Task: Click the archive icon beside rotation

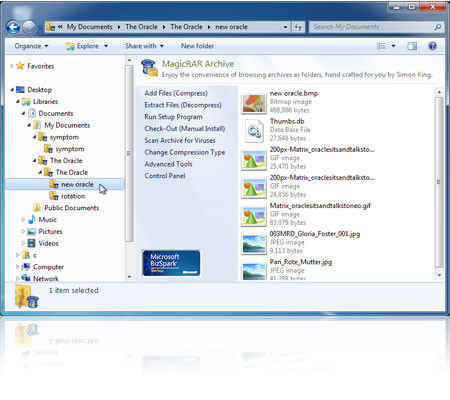Action: click(54, 196)
